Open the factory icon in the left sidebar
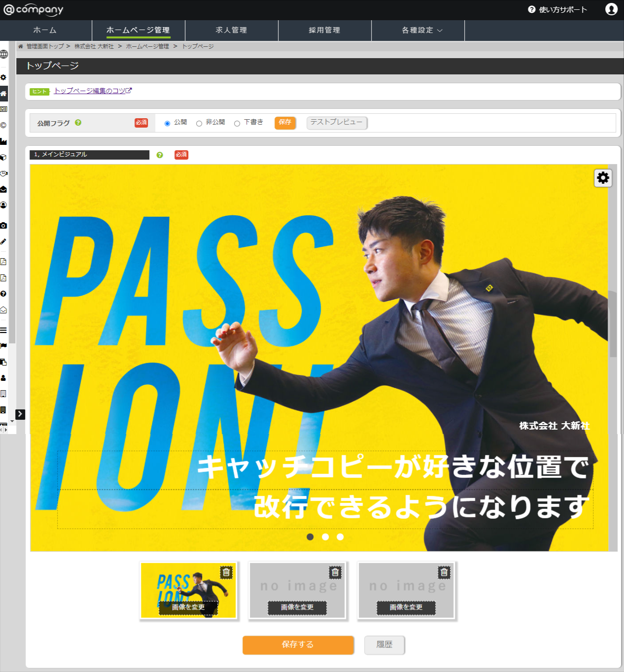Screen dimensions: 624x672 [x=3, y=141]
